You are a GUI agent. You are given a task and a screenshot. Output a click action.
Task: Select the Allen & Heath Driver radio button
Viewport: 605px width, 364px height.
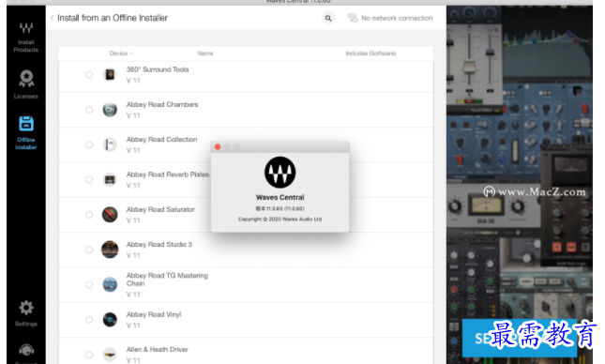tap(89, 355)
